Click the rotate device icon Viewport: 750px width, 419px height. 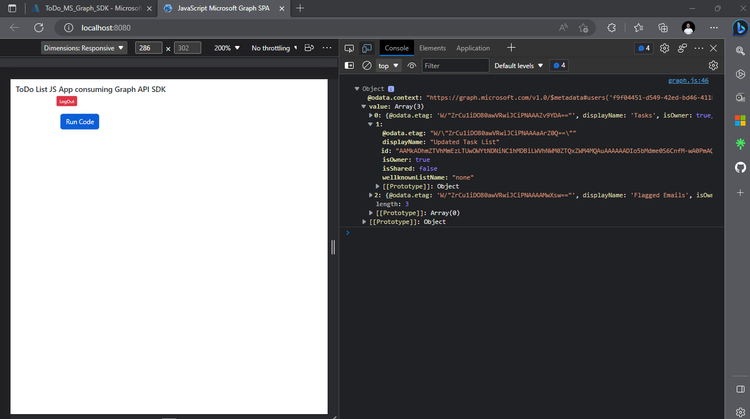(309, 48)
